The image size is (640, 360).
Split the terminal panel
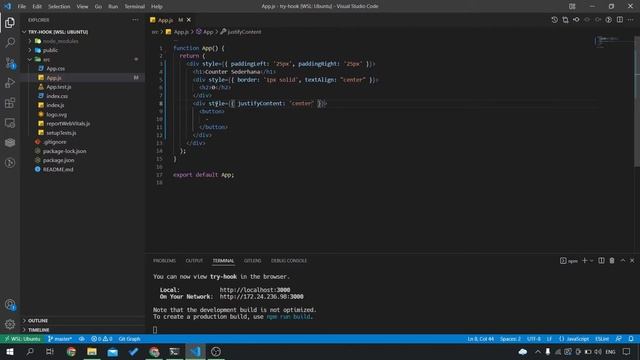[601, 260]
